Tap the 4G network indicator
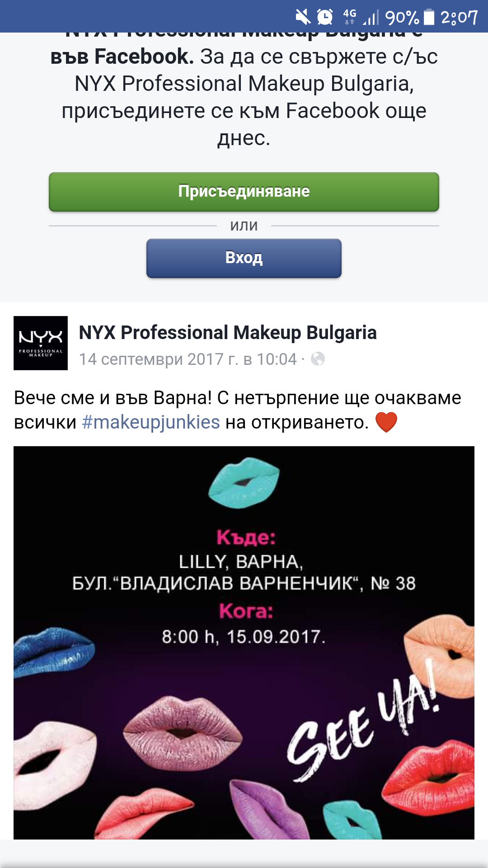 tap(350, 17)
